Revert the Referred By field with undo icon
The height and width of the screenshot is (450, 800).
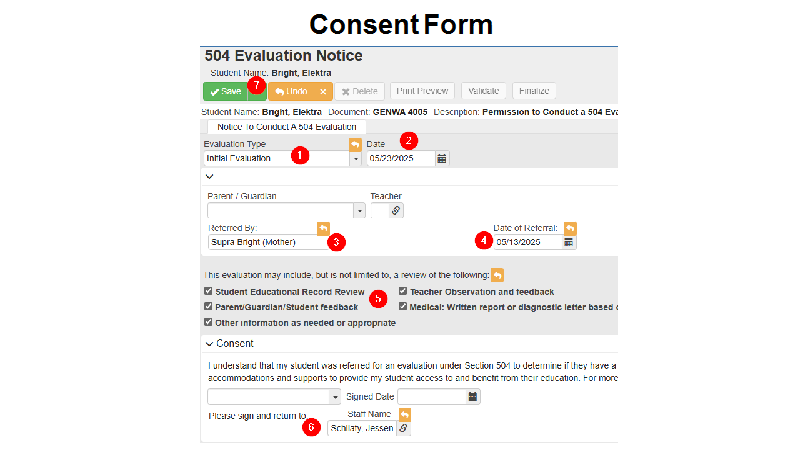pyautogui.click(x=323, y=228)
